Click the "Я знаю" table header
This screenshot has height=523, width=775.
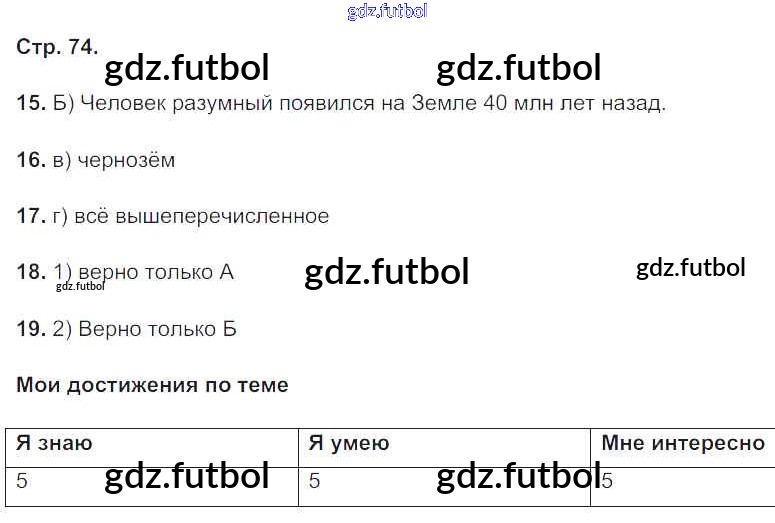[55, 443]
